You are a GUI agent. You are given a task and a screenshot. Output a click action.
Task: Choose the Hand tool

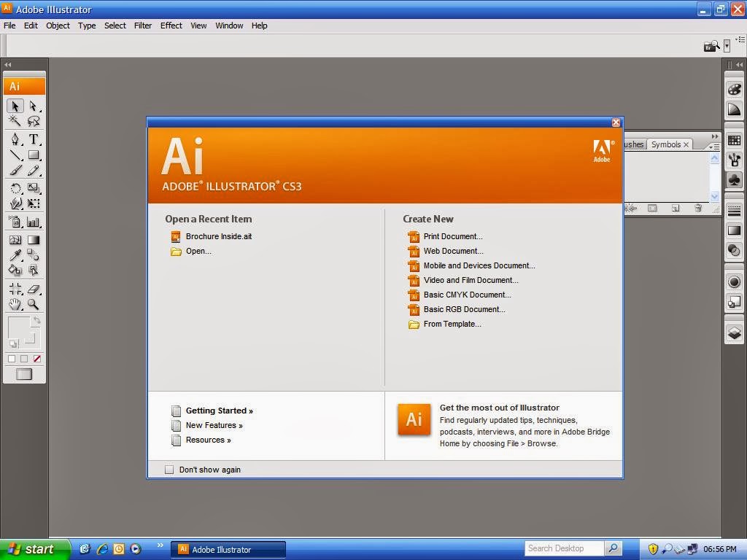pyautogui.click(x=15, y=304)
